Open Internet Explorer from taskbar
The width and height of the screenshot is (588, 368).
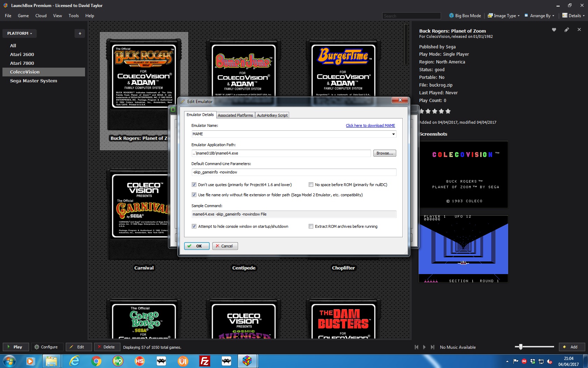pos(75,361)
